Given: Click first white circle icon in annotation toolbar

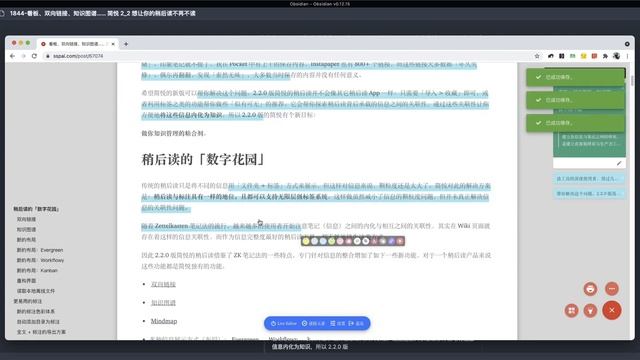Looking at the screenshot, I should pyautogui.click(x=357, y=241).
